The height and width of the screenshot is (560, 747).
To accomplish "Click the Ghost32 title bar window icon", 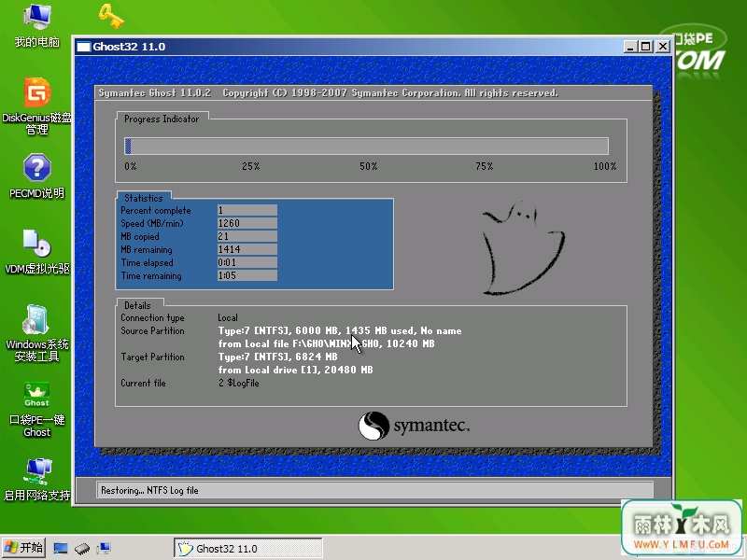I will pos(84,47).
